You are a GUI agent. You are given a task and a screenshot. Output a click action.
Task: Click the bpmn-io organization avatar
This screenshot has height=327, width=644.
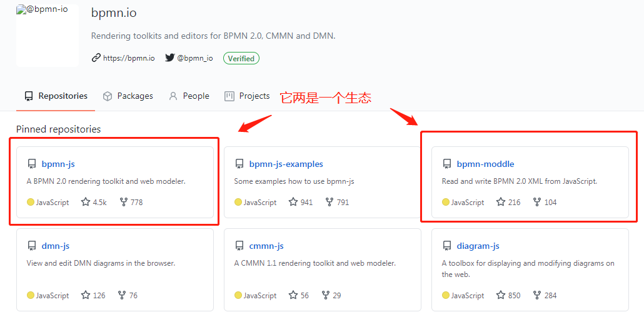48,36
